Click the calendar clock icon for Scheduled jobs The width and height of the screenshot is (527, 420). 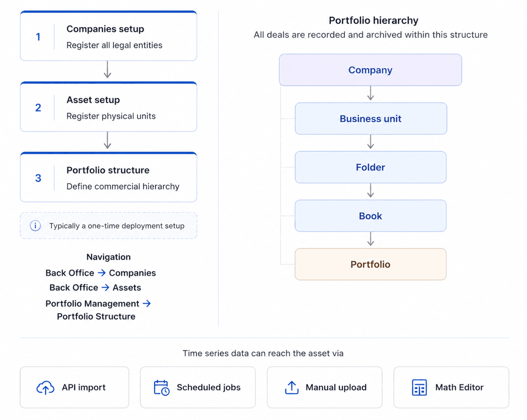tap(162, 388)
